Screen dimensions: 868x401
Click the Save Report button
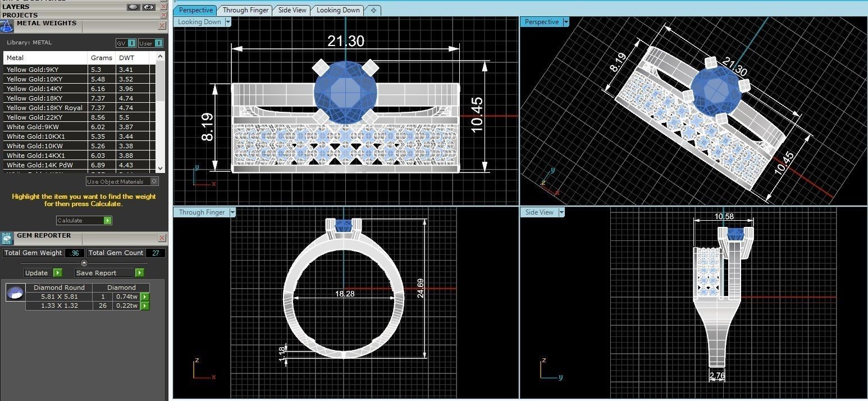109,272
